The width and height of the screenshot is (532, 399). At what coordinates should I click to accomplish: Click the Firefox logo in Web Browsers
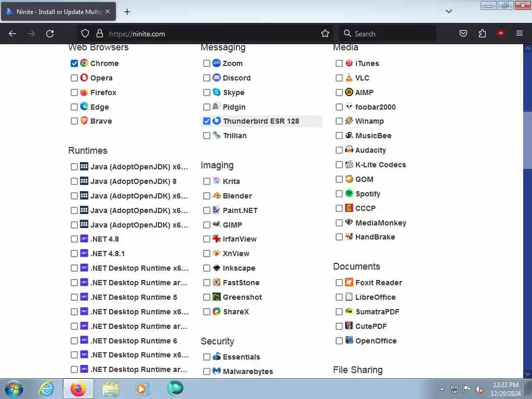pos(84,92)
